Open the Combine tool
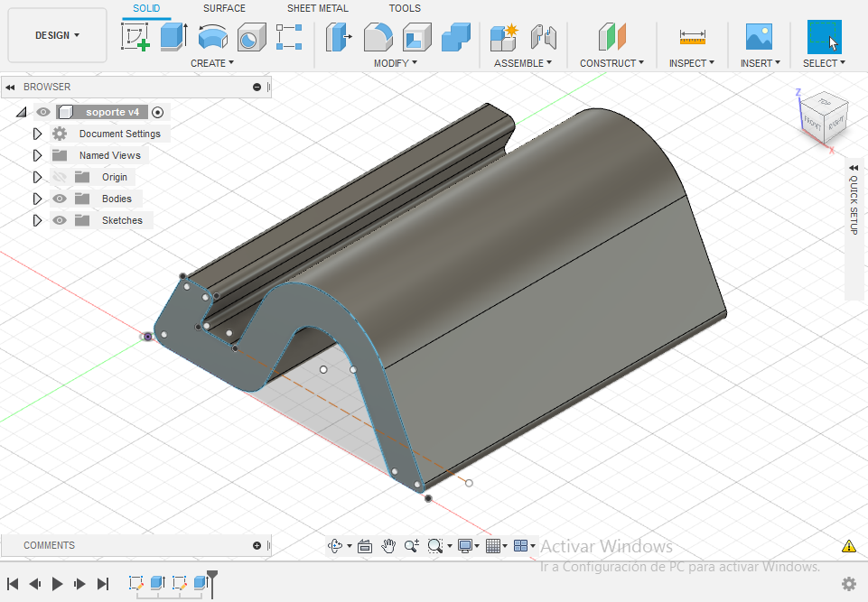The width and height of the screenshot is (868, 602). (456, 36)
